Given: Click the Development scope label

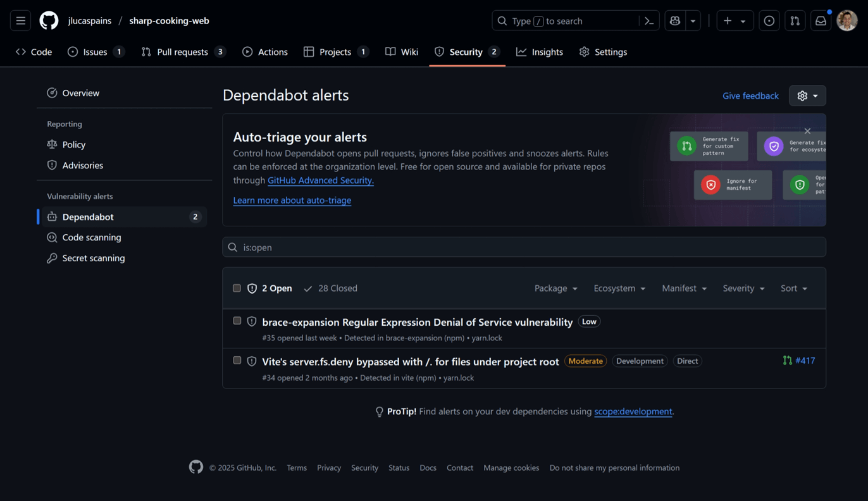Looking at the screenshot, I should click(640, 361).
